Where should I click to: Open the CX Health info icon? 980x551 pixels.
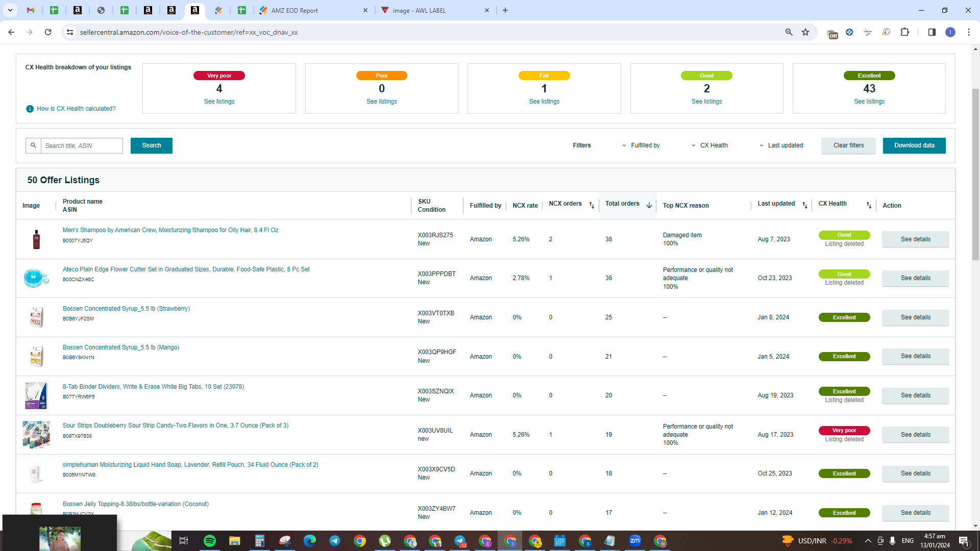tap(30, 109)
